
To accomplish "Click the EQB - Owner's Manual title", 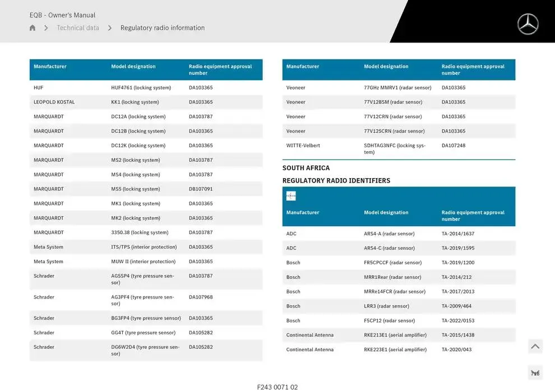I will tap(62, 15).
